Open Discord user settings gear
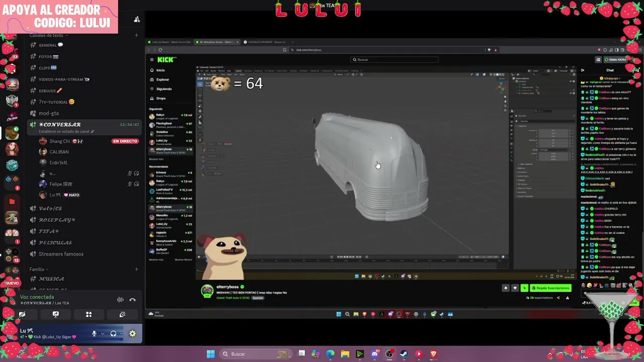644x362 pixels. (132, 333)
